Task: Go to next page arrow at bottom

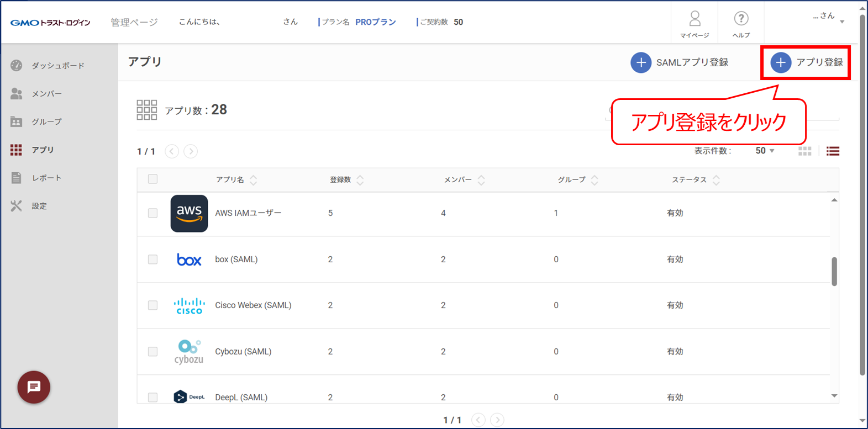Action: coord(497,420)
